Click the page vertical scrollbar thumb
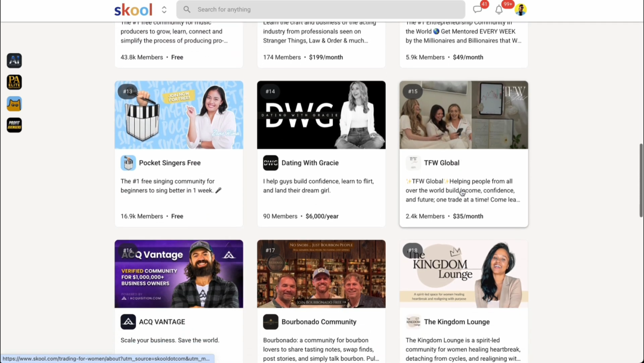The width and height of the screenshot is (644, 363). coord(641,180)
